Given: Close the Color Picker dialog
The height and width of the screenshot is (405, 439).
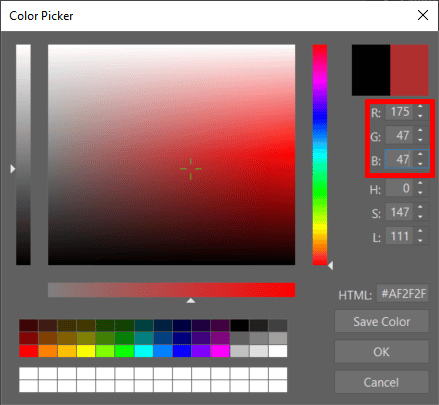Looking at the screenshot, I should (x=423, y=15).
